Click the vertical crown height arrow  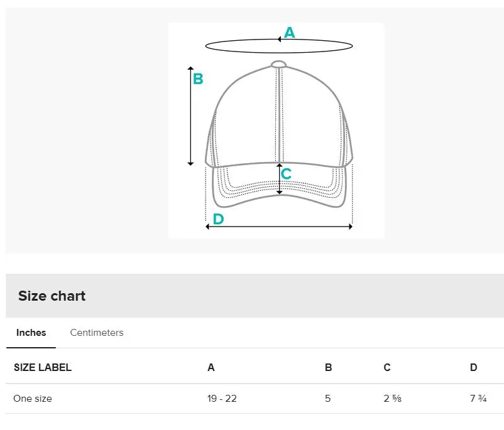point(191,116)
